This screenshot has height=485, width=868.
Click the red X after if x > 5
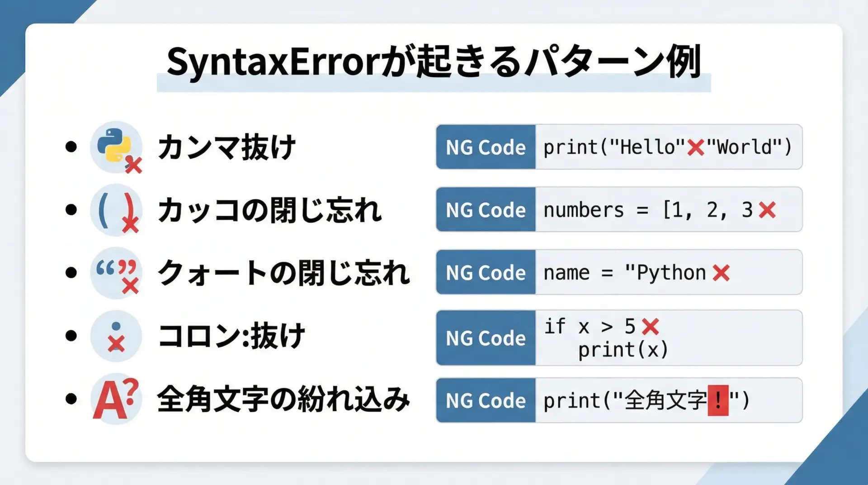pyautogui.click(x=650, y=326)
